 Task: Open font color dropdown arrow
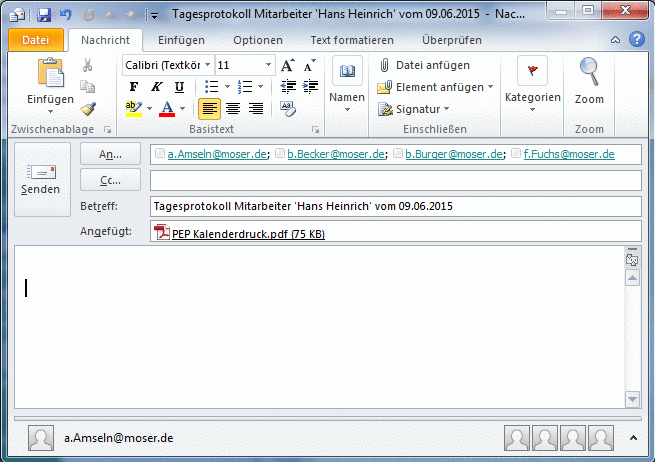click(x=182, y=109)
